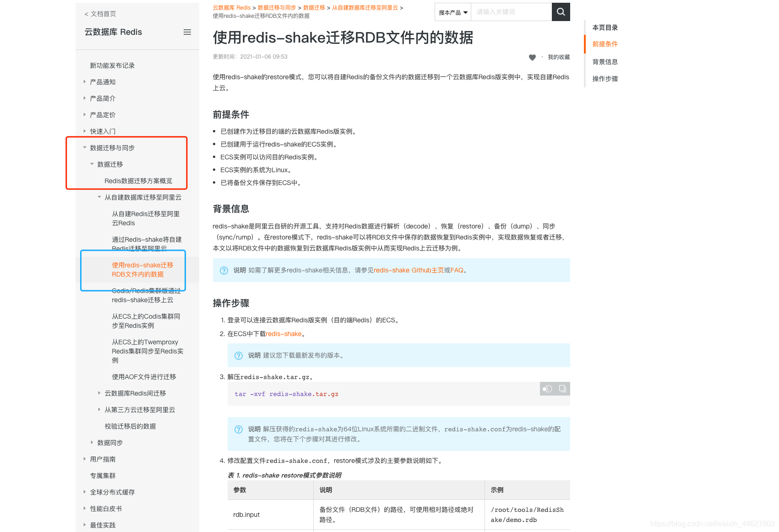Screen dimensions: 779x532
Task: Open breadcrumb link 从自建数据库迁移至阿里云
Action: coord(365,7)
